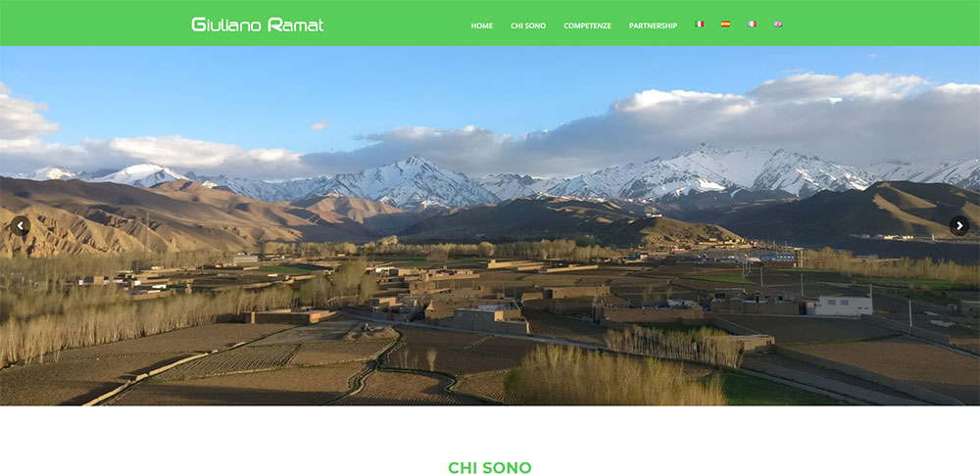Change site to Italian via tricolor flag
This screenshot has width=980, height=474.
tap(699, 24)
